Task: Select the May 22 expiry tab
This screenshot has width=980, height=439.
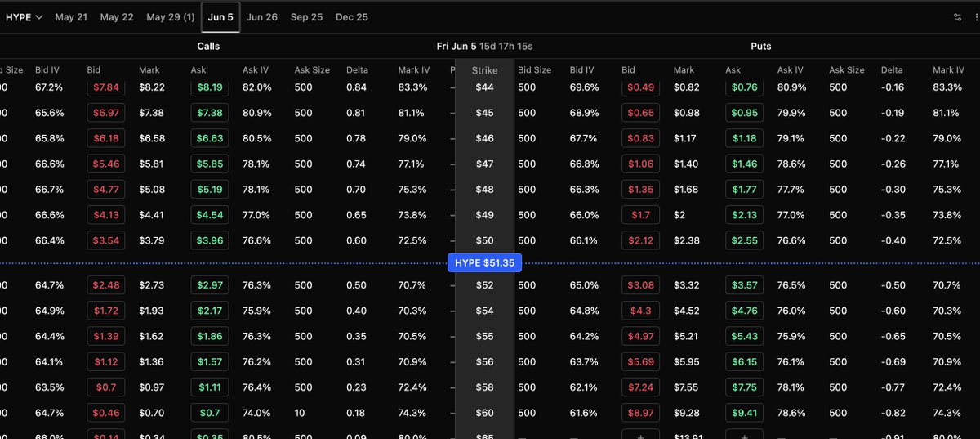Action: coord(117,17)
